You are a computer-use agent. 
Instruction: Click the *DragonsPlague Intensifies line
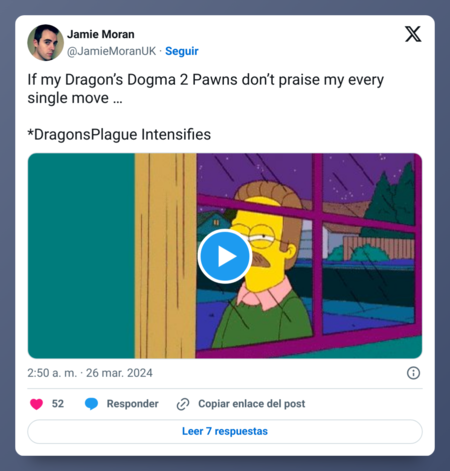119,134
